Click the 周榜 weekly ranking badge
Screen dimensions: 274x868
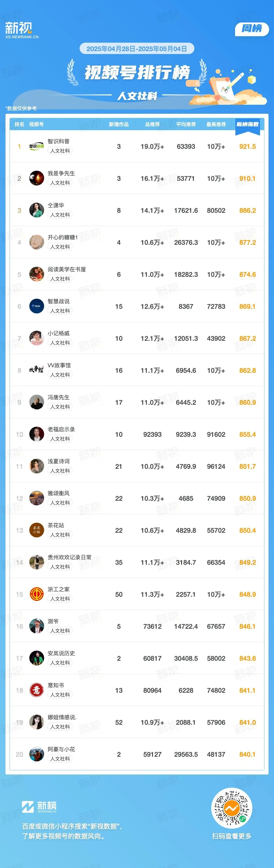click(252, 29)
